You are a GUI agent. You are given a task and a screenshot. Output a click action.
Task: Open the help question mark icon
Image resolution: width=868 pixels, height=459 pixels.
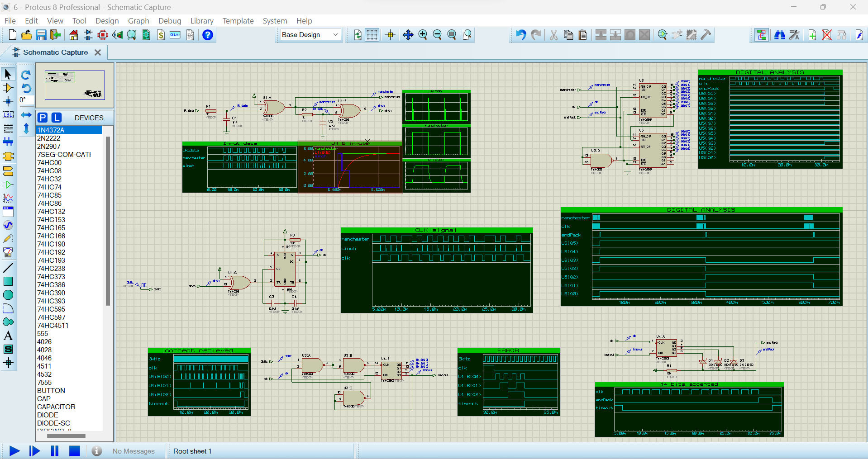tap(208, 35)
